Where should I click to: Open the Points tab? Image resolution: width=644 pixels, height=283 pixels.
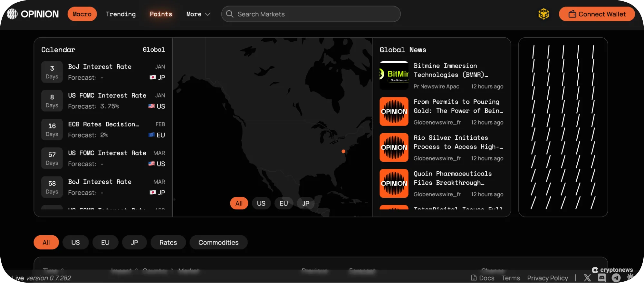[x=161, y=14]
